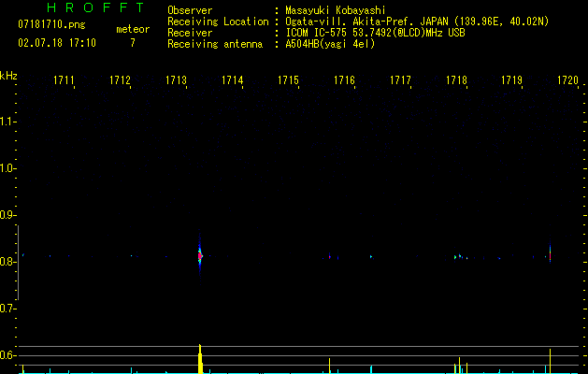
Task: Click the kHz axis unit label
Action: point(8,76)
